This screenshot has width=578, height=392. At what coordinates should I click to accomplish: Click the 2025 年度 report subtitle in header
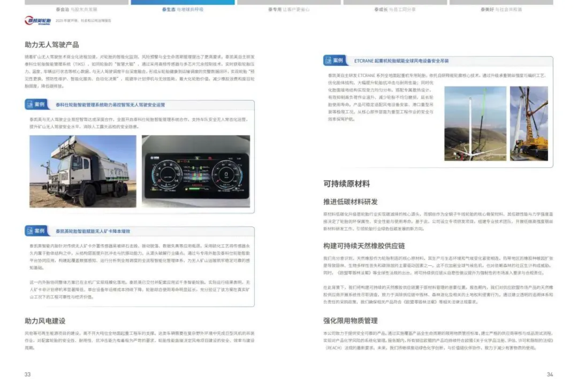coord(83,21)
